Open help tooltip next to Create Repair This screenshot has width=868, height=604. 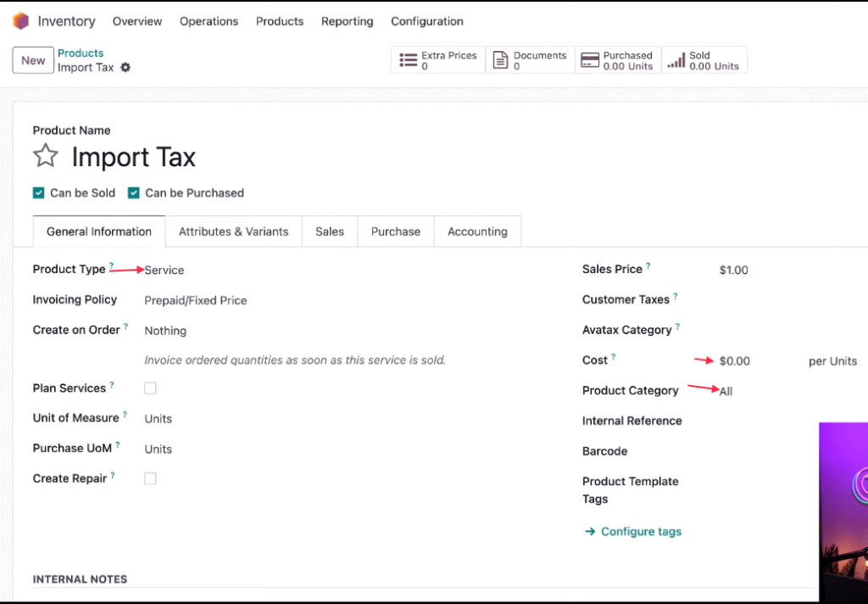point(113,475)
